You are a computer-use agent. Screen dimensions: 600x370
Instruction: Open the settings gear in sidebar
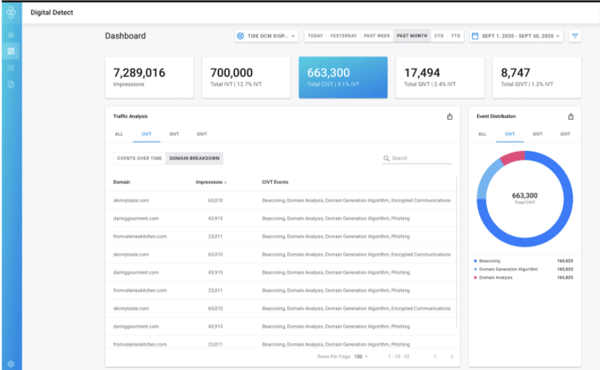click(x=11, y=364)
